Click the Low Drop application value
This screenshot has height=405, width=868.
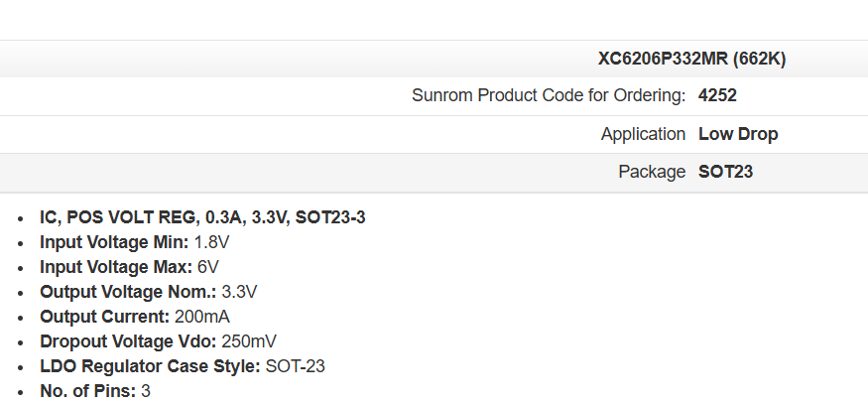(x=738, y=134)
